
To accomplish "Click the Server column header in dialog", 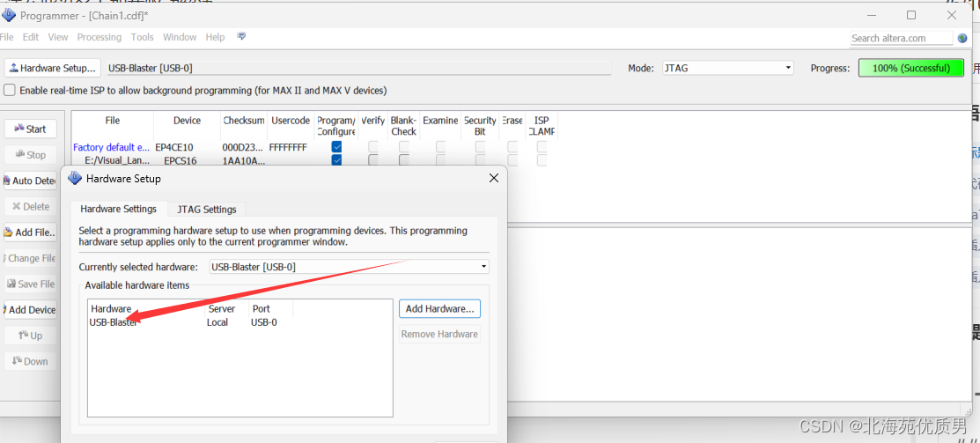I will point(222,308).
